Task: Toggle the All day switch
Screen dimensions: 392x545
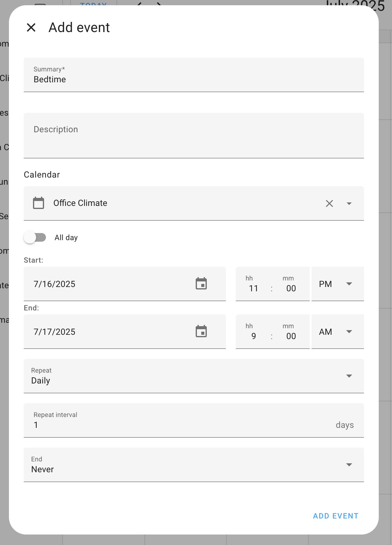Action: pos(35,237)
